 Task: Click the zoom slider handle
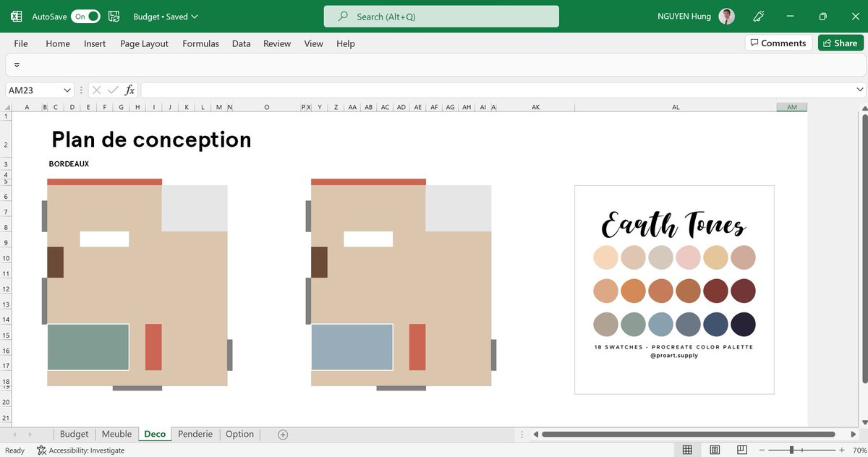point(792,450)
